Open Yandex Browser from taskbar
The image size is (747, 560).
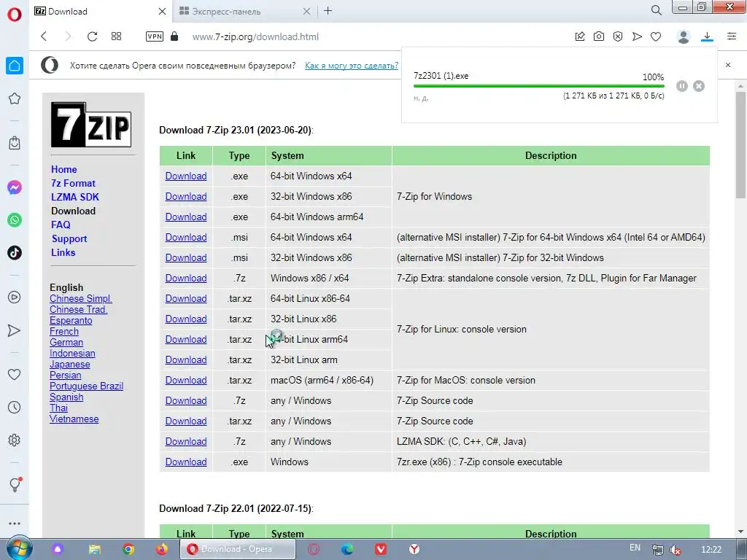tap(414, 550)
